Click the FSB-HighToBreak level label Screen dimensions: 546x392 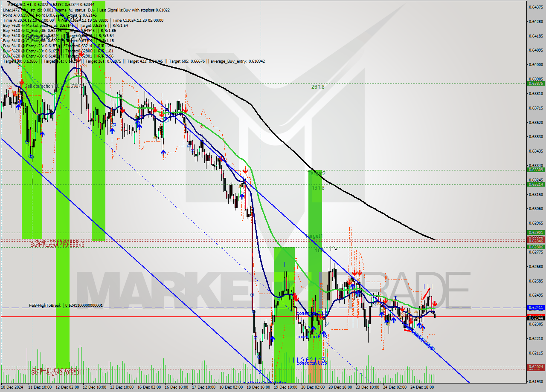click(66, 306)
